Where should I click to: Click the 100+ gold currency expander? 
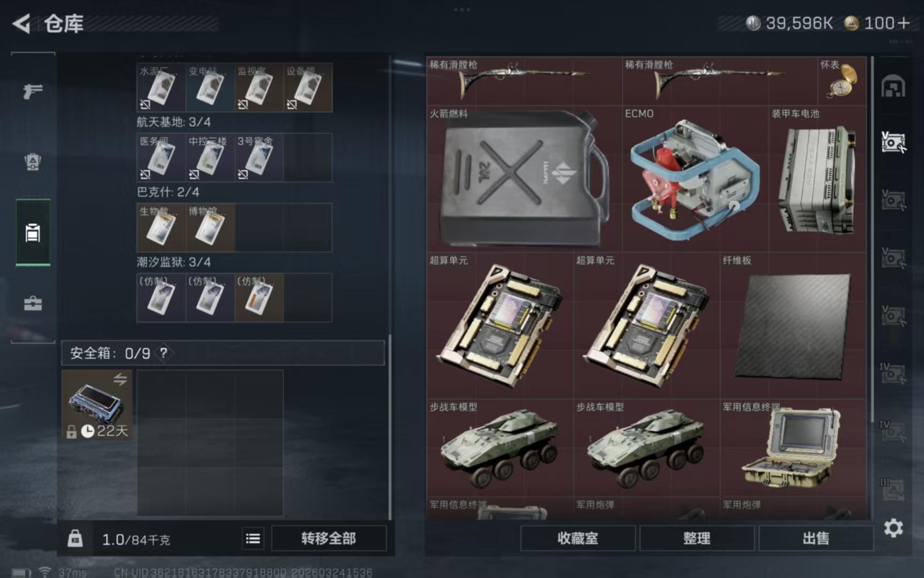point(877,23)
